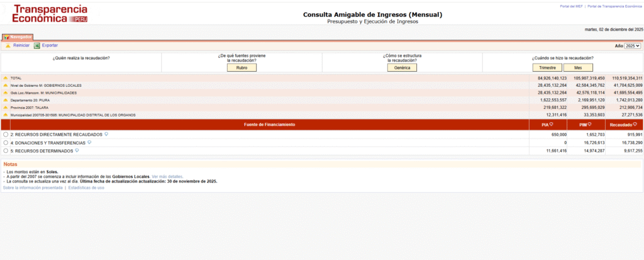Click the Reiniciar icon in the toolbar
644x260 pixels.
(8, 45)
